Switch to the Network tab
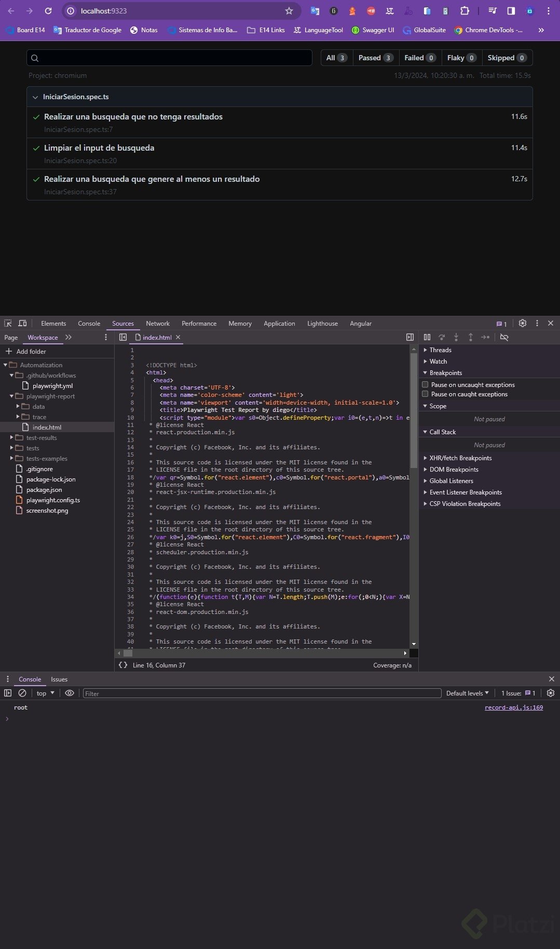The width and height of the screenshot is (560, 949). coord(158,323)
